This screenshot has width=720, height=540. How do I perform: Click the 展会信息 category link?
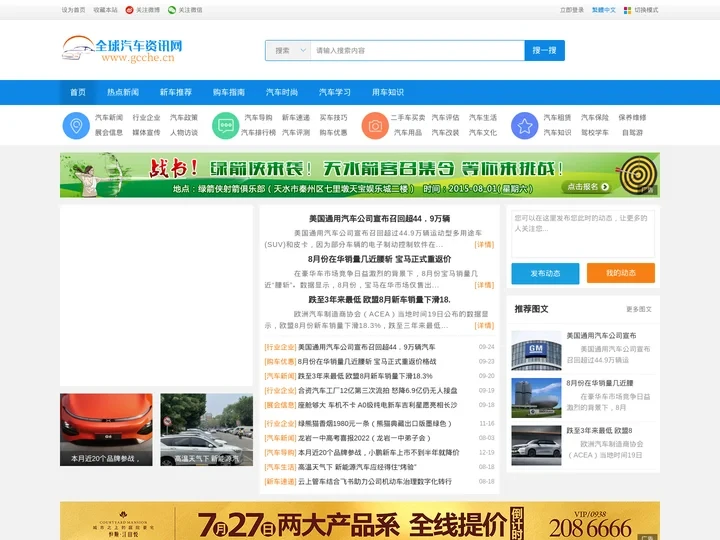(109, 133)
